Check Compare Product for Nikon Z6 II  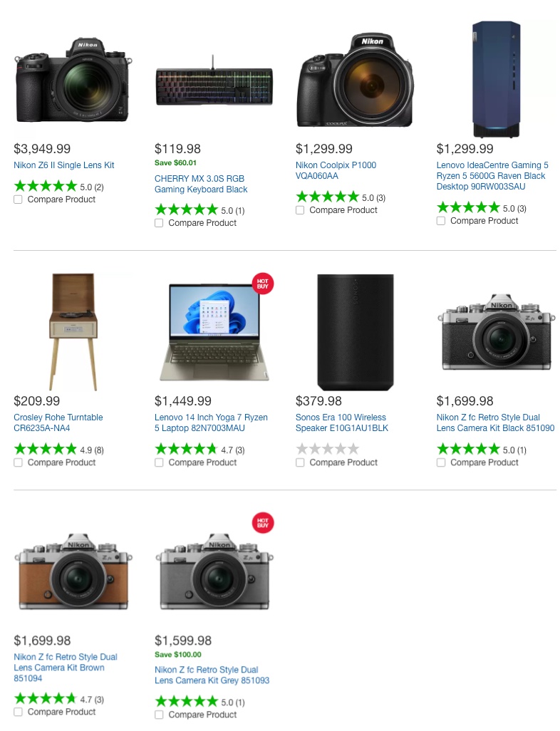tap(19, 199)
